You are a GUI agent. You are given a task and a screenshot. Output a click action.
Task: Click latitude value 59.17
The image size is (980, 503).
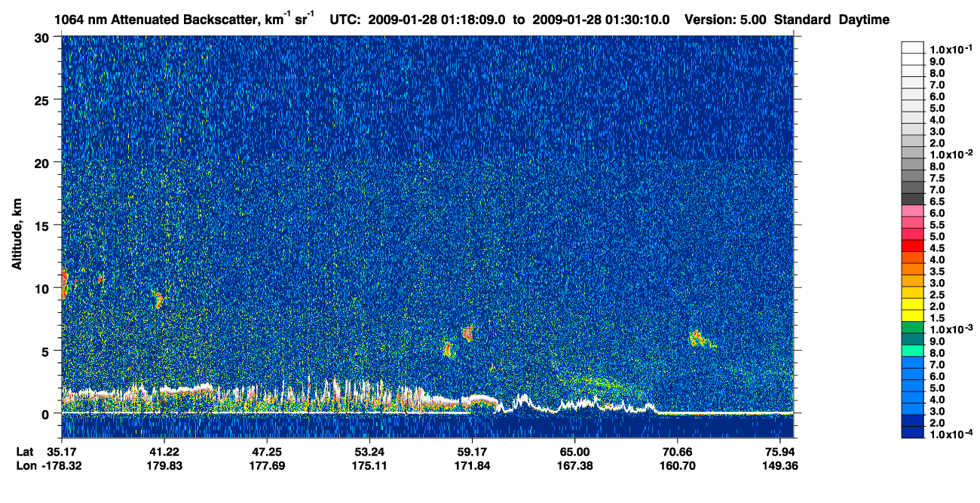pyautogui.click(x=472, y=452)
